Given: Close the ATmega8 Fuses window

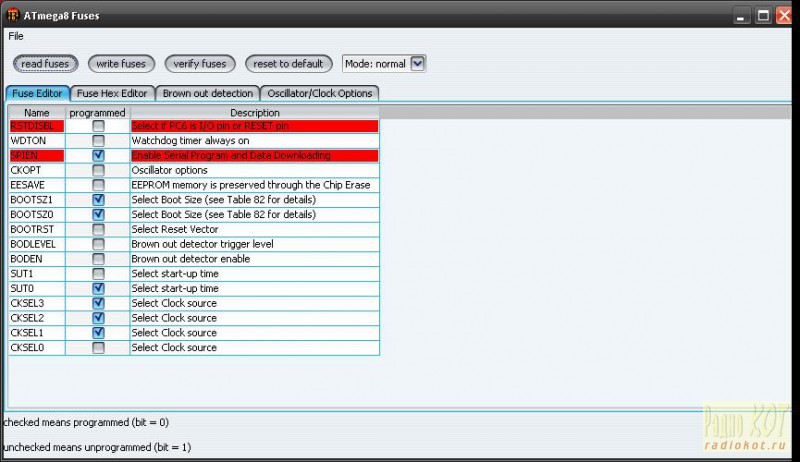Looking at the screenshot, I should [784, 16].
